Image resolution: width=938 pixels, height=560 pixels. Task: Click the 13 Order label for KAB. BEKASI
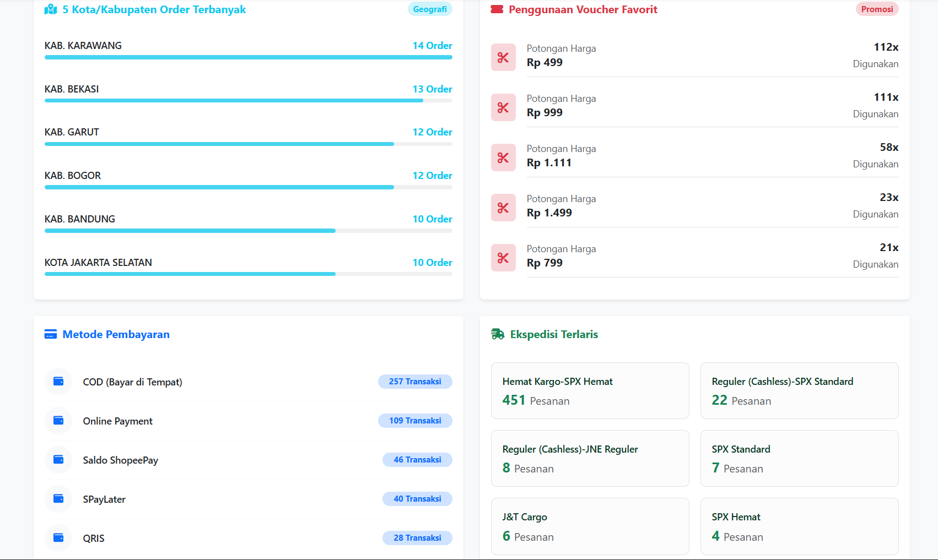432,89
